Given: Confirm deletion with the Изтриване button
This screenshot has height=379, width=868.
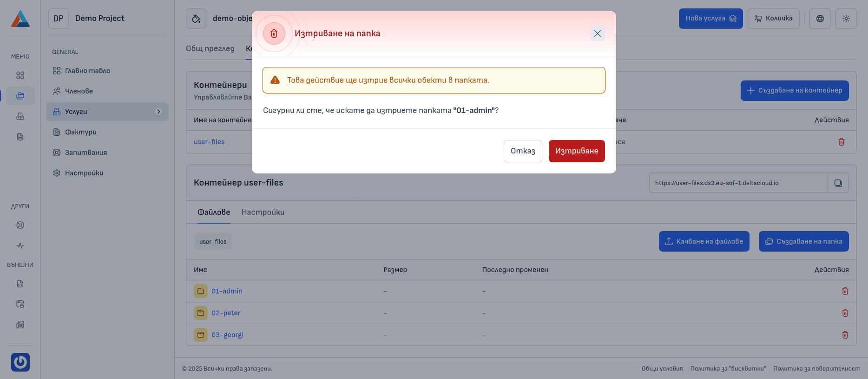Looking at the screenshot, I should point(577,151).
